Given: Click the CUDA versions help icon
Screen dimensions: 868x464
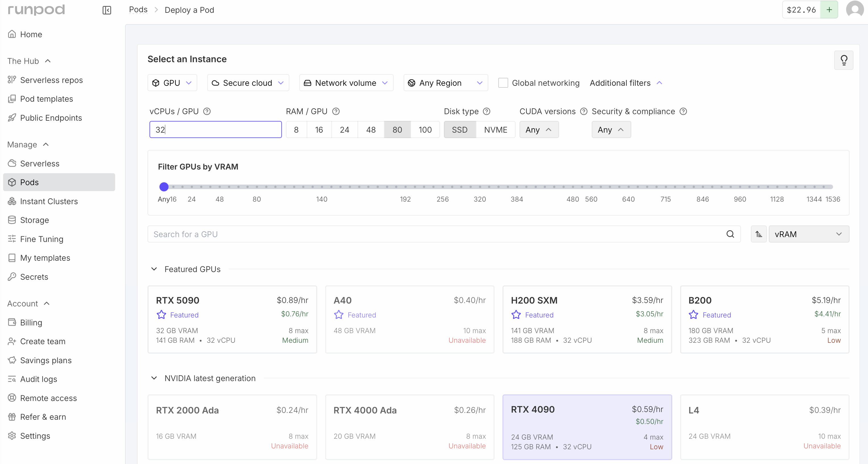Looking at the screenshot, I should [x=583, y=111].
